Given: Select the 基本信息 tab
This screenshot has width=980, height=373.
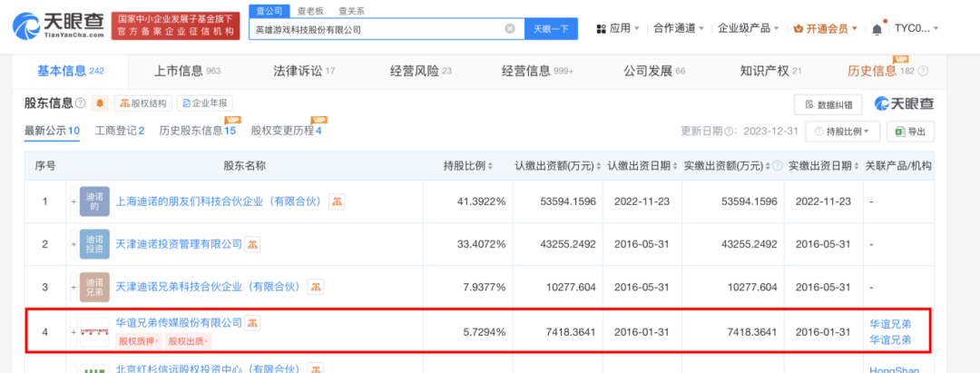Looking at the screenshot, I should (70, 71).
